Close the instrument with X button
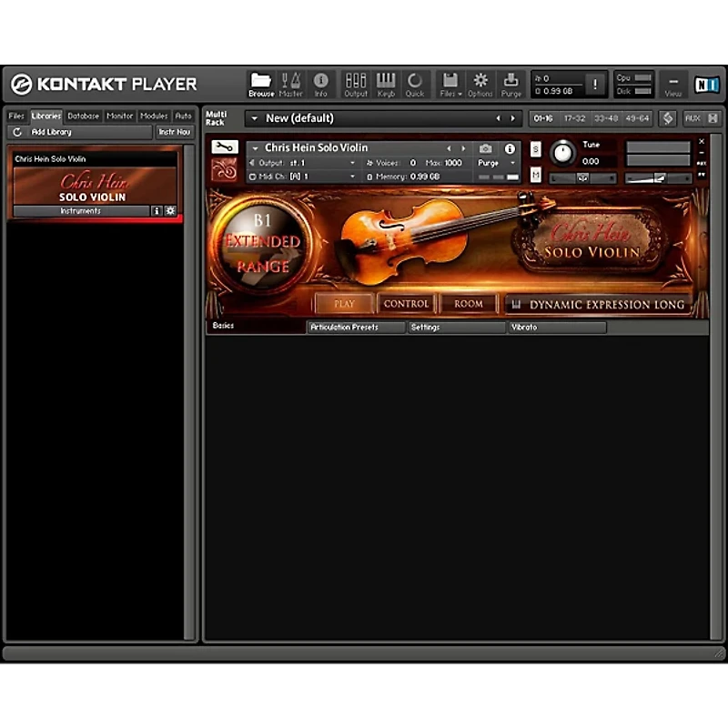Viewport: 728px width, 728px height. (x=702, y=141)
